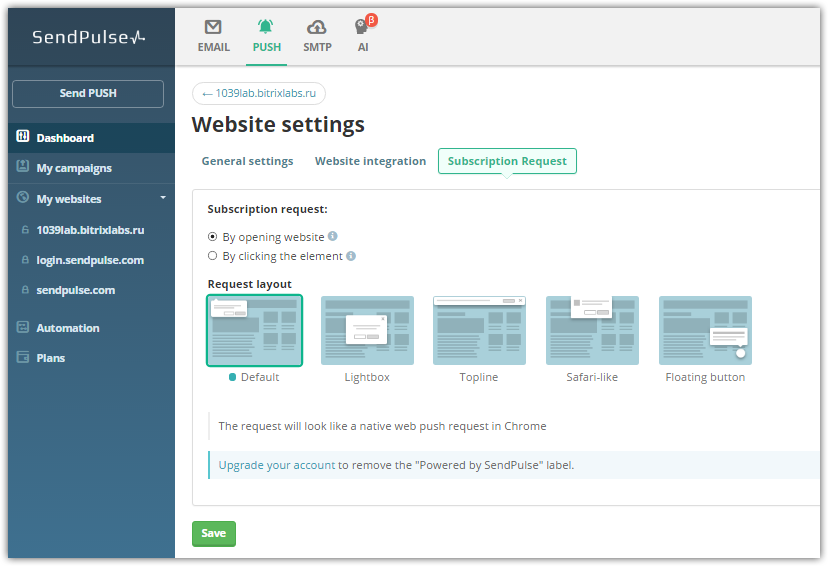828x566 pixels.
Task: Switch to the Website integration tab
Action: pyautogui.click(x=370, y=161)
